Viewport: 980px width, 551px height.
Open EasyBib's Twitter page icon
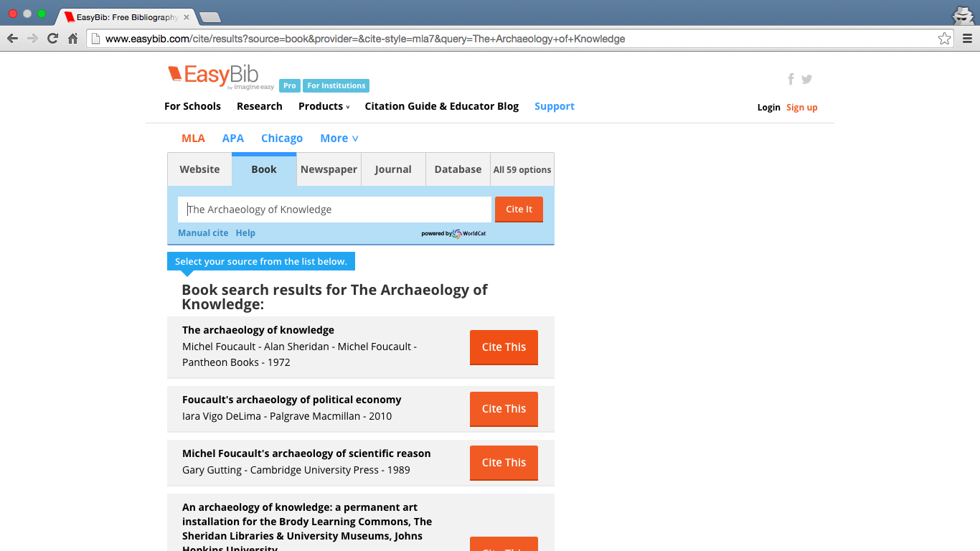807,79
